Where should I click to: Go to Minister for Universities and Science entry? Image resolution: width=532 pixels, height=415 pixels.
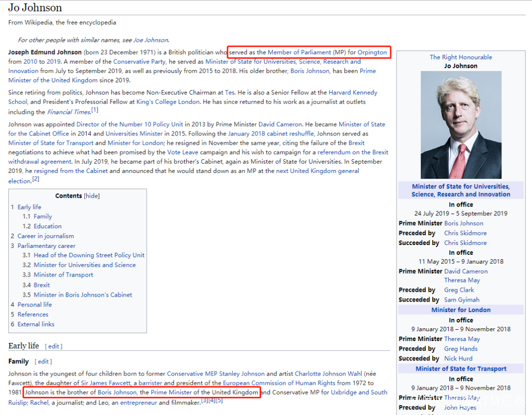tap(85, 265)
